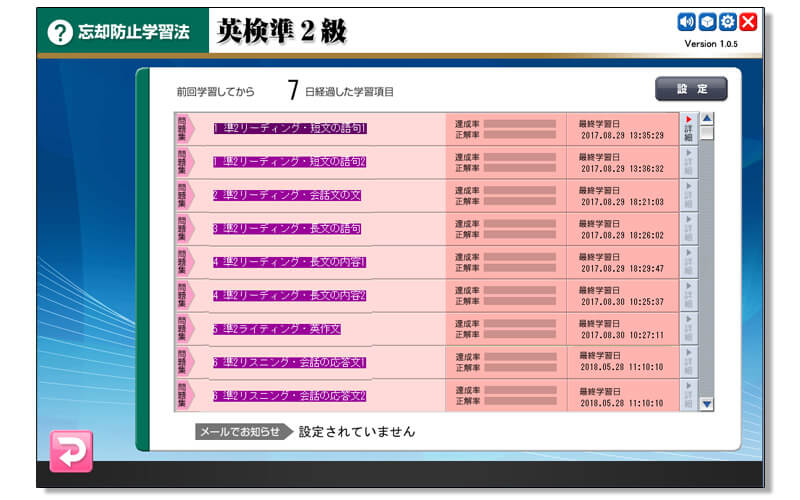Click the pink return arrow button
The image size is (800, 500).
pyautogui.click(x=71, y=452)
